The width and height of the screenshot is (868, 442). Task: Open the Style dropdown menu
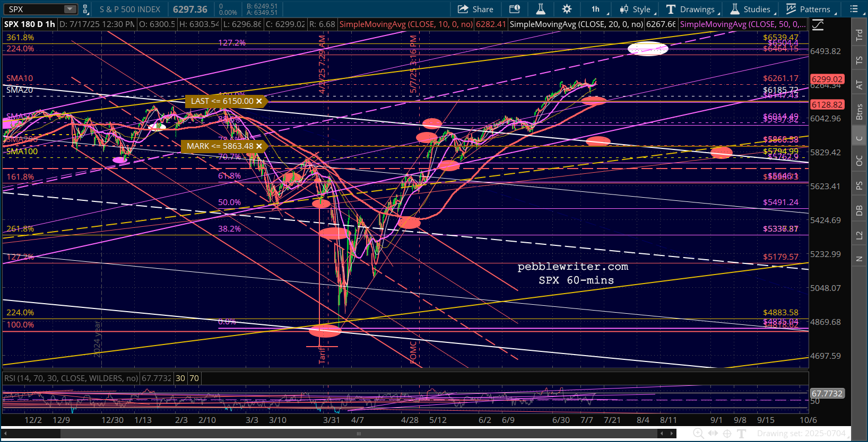click(638, 9)
